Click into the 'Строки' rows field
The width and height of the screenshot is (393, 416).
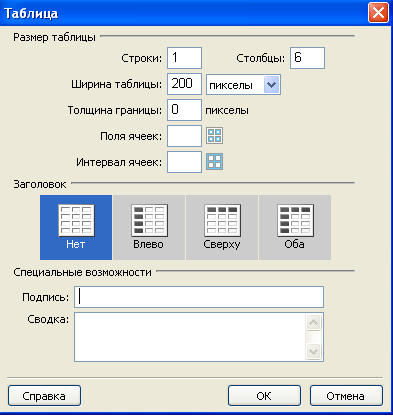point(184,58)
